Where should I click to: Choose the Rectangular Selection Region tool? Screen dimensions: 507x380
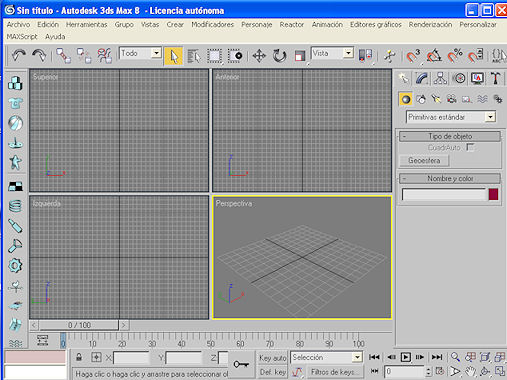pos(214,56)
